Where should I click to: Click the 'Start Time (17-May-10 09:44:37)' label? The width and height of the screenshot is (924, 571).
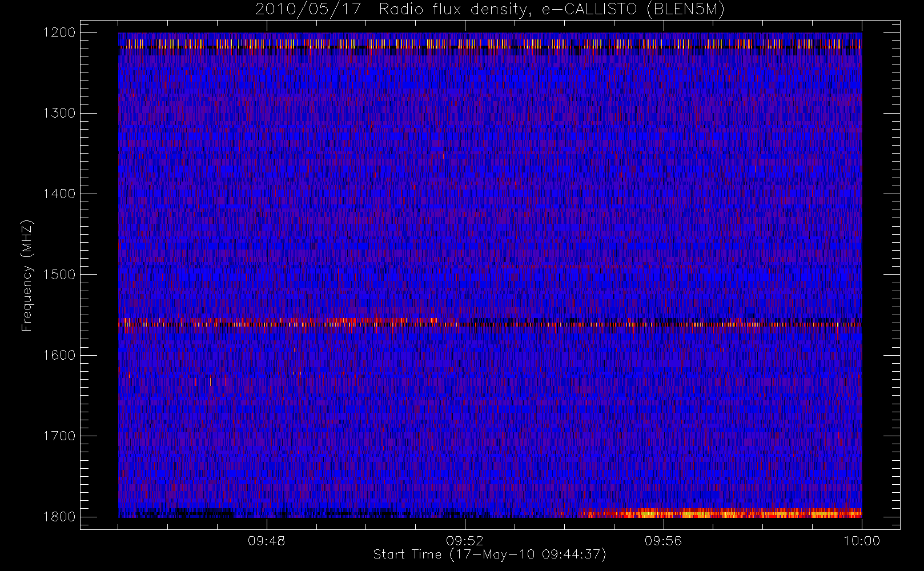coord(490,554)
